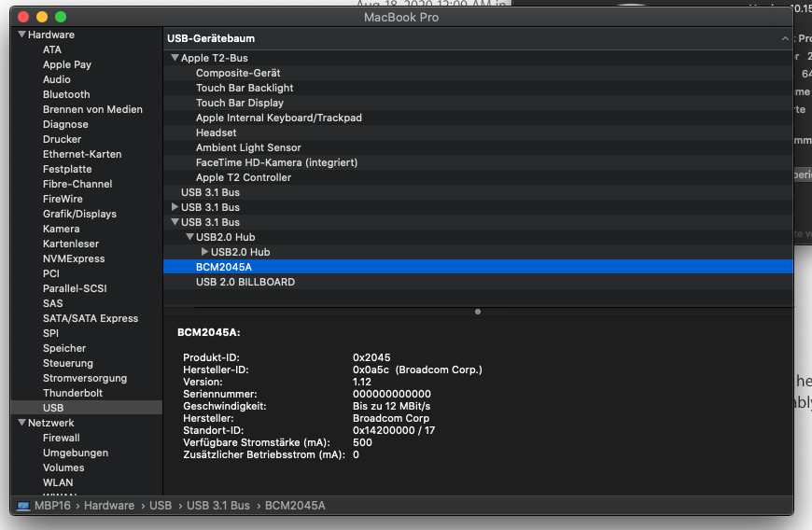This screenshot has width=812, height=530.
Task: Select WLAN under Netzwerk
Action: pyautogui.click(x=58, y=483)
